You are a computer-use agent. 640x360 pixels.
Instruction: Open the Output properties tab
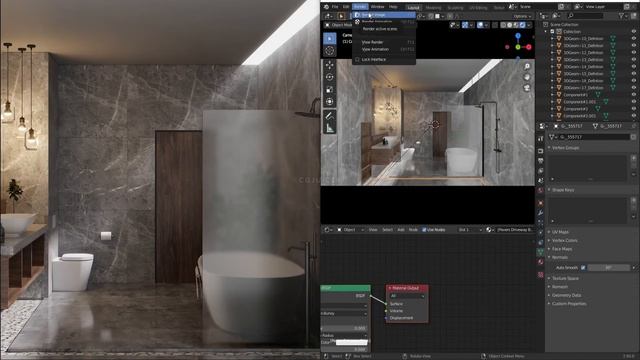(541, 161)
